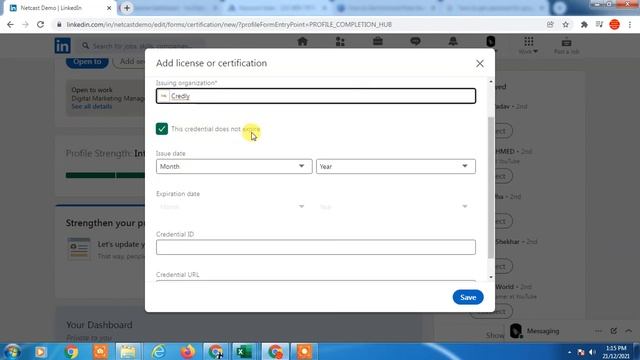
Task: Click the Profile Strength progress bar
Action: tap(105, 175)
